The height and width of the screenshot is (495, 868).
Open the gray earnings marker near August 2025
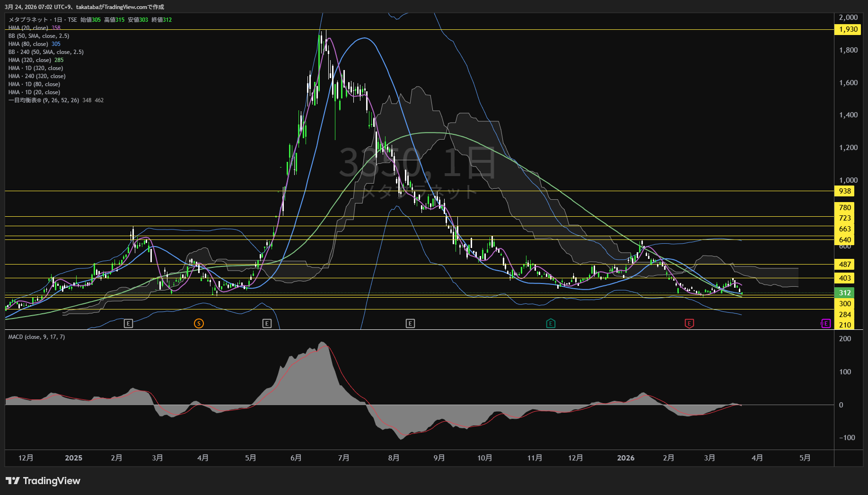pyautogui.click(x=410, y=324)
